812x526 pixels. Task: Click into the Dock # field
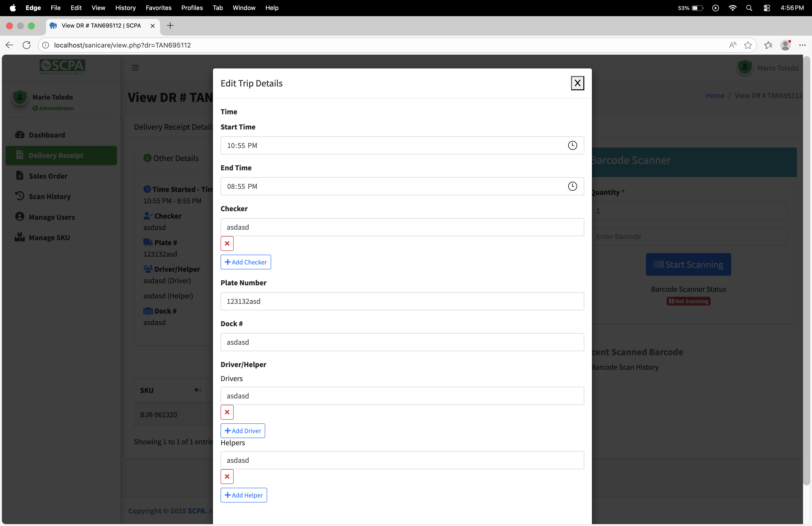402,342
